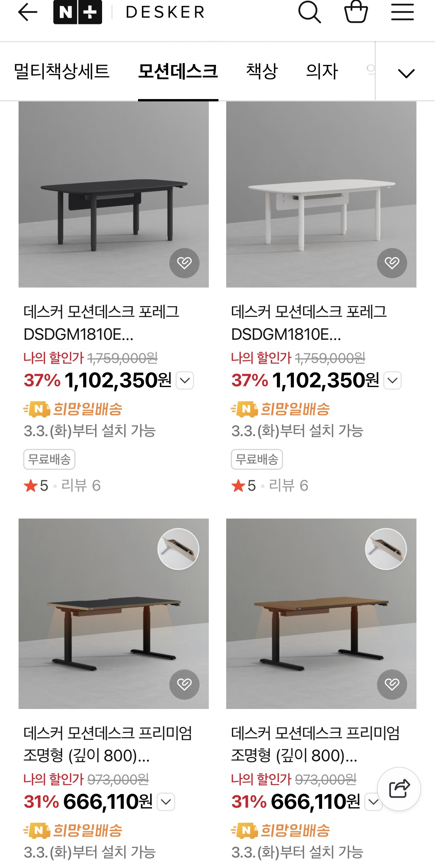Toggle wishlist heart on black-top premium desk

[184, 684]
